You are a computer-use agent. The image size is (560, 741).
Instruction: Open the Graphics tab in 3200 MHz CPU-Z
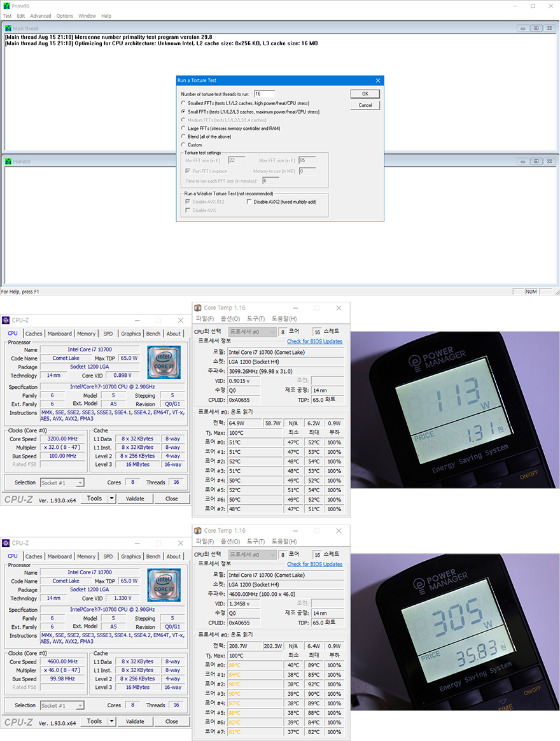[131, 334]
